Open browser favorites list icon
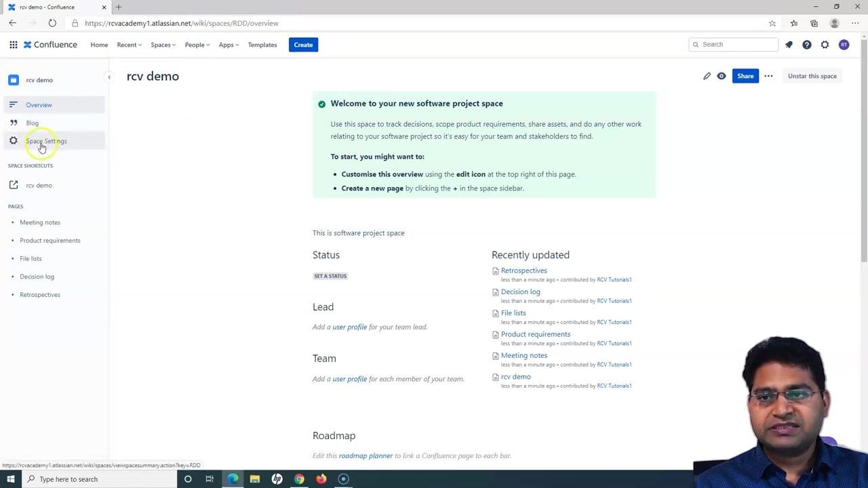 [x=794, y=23]
